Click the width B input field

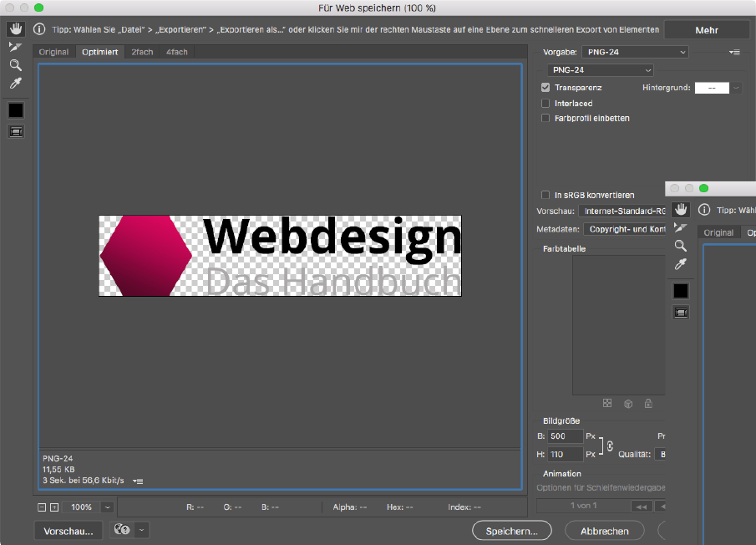point(566,436)
